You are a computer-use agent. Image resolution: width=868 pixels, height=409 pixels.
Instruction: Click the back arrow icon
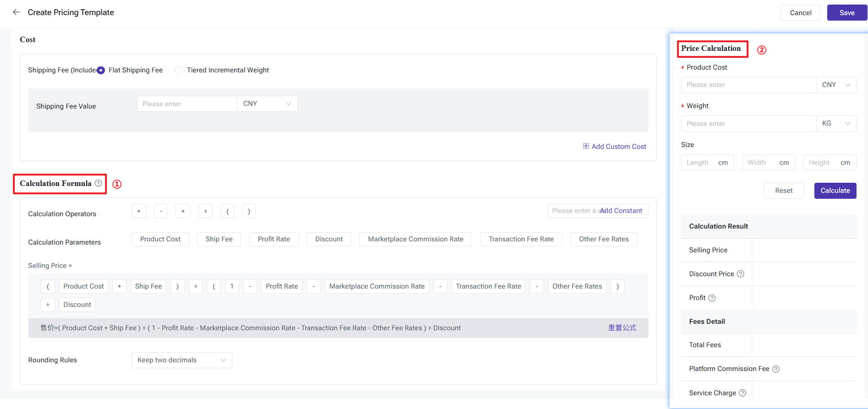16,12
